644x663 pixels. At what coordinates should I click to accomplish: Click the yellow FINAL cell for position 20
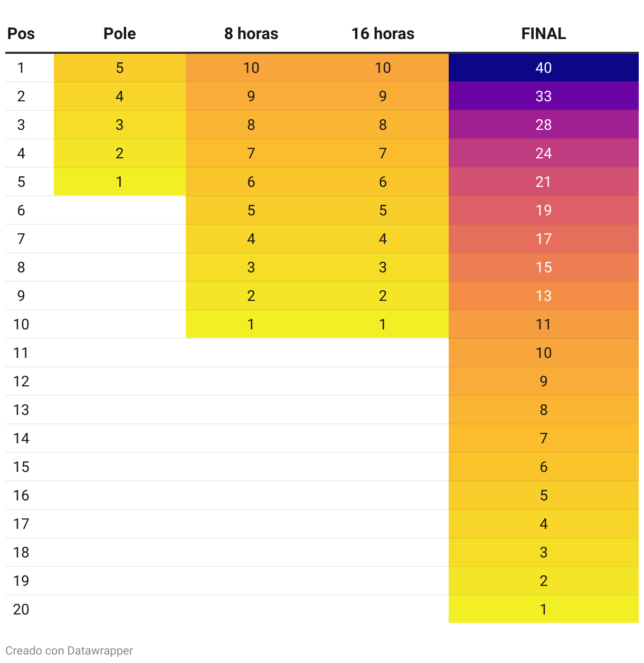tap(543, 609)
